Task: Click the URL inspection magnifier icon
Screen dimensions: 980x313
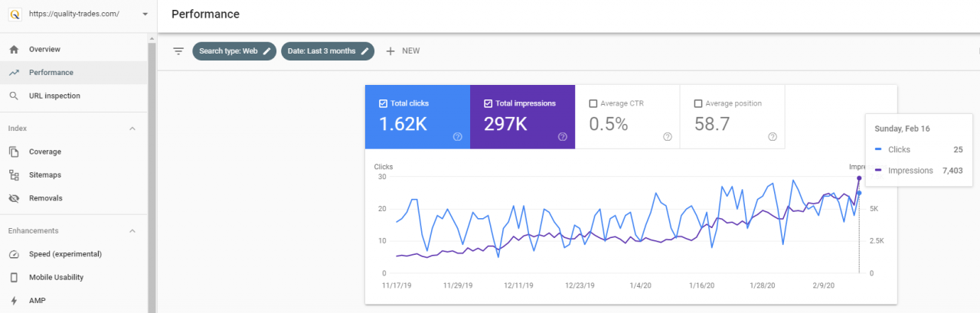Action: pyautogui.click(x=14, y=96)
